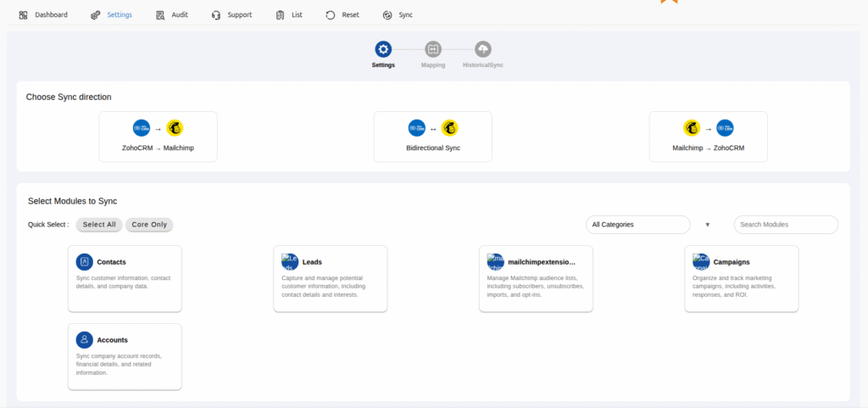
Task: Open the Settings tab
Action: click(x=112, y=15)
